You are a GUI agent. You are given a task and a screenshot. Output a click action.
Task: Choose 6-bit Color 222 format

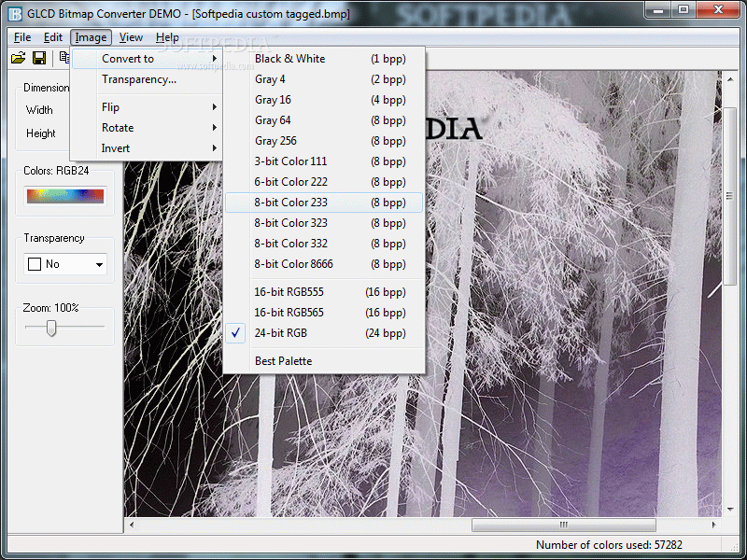click(324, 181)
